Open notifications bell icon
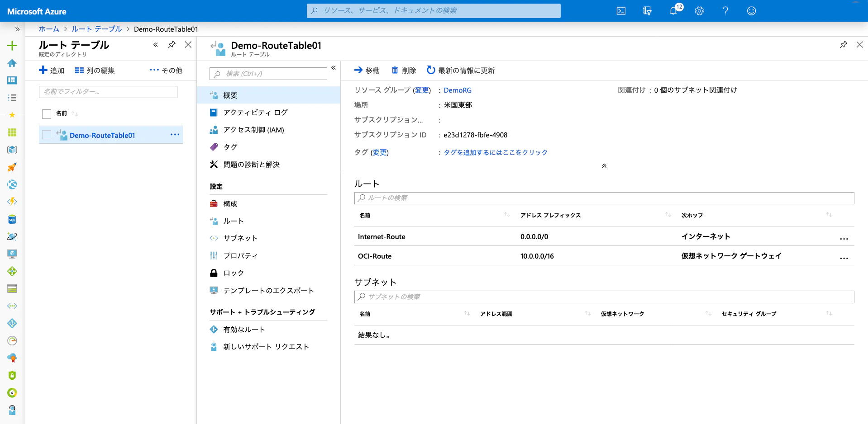 (x=673, y=11)
